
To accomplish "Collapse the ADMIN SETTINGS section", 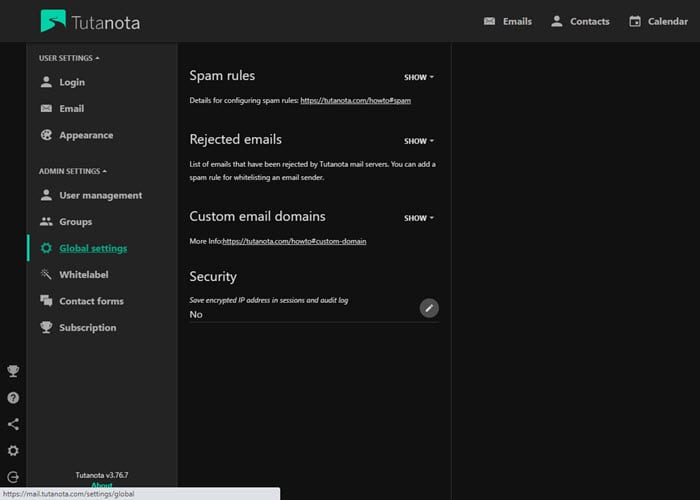I will (x=73, y=171).
